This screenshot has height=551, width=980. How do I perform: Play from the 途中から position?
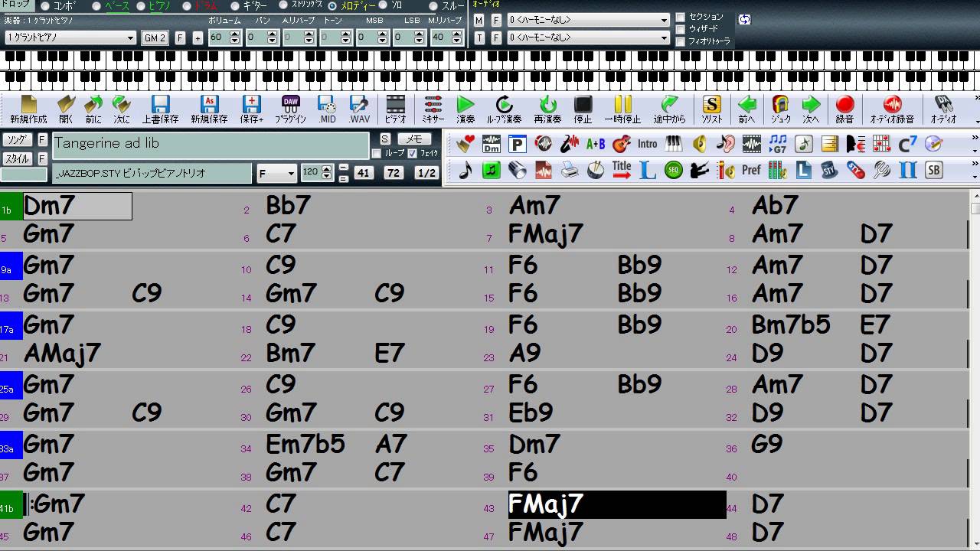670,109
